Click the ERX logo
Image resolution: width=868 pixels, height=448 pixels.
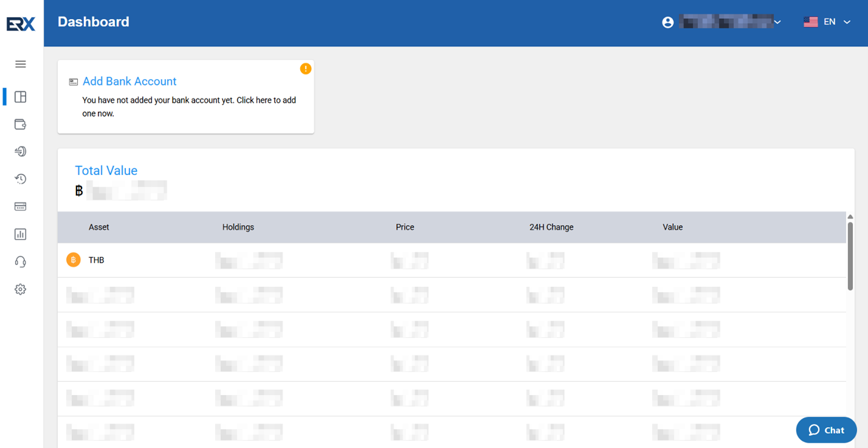click(x=21, y=24)
